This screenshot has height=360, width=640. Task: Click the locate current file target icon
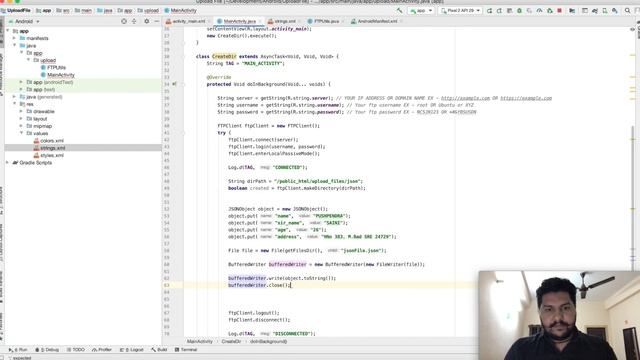pyautogui.click(x=124, y=21)
